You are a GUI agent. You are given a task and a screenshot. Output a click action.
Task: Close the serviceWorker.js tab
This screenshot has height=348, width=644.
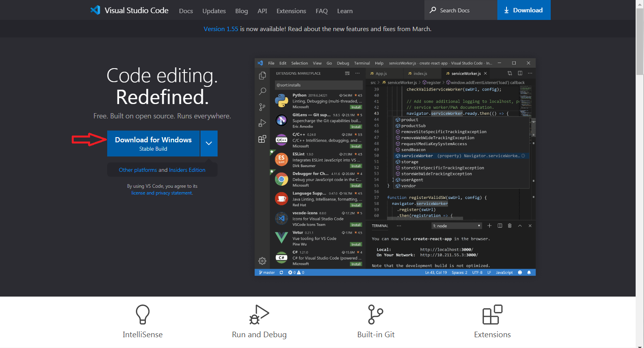coord(485,73)
